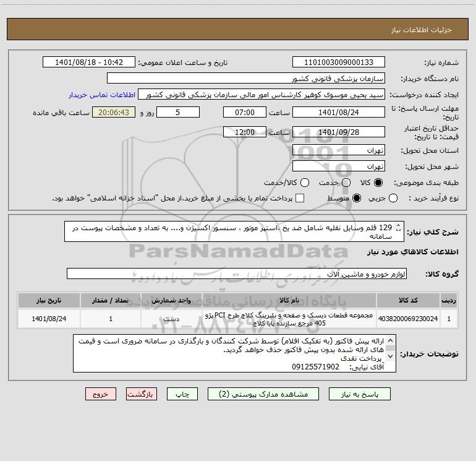Image resolution: width=476 pixels, height=461 pixels.
Task: Open the اطلاعات تماس خریدار link
Action: (102, 95)
